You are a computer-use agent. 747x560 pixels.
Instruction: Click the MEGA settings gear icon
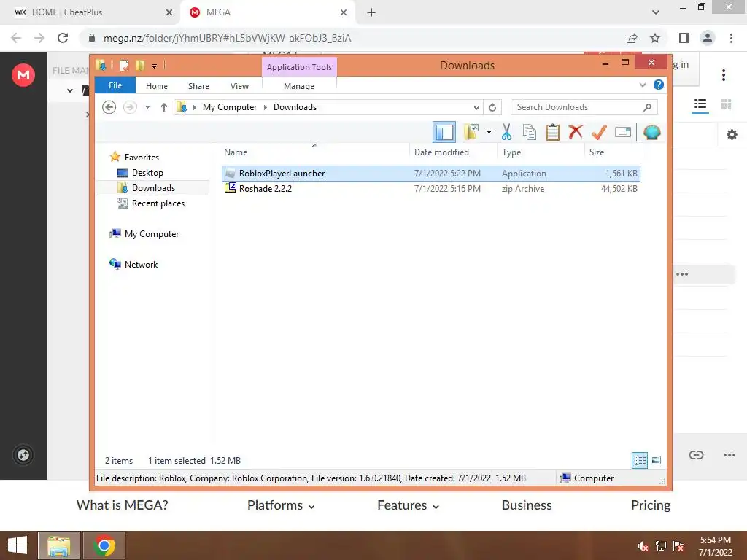[x=732, y=135]
